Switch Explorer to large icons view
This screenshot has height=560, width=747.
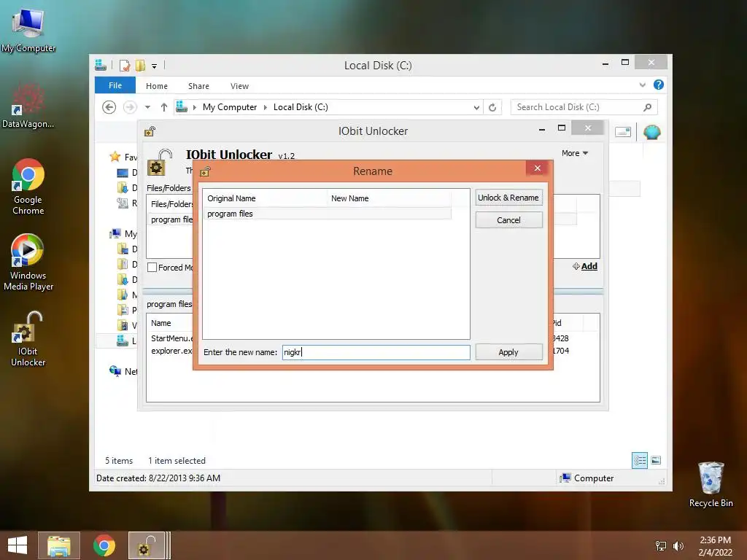point(656,460)
